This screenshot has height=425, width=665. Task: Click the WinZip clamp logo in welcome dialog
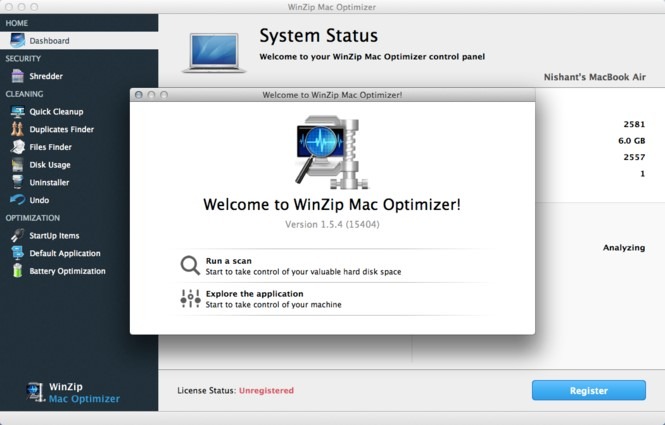pos(332,150)
